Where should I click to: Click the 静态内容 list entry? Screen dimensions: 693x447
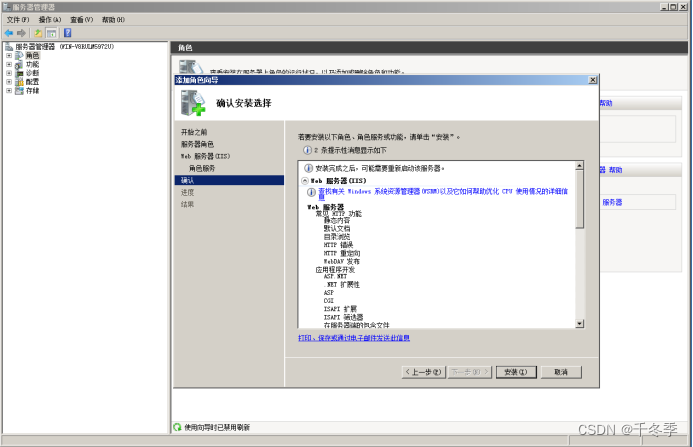[x=337, y=221]
